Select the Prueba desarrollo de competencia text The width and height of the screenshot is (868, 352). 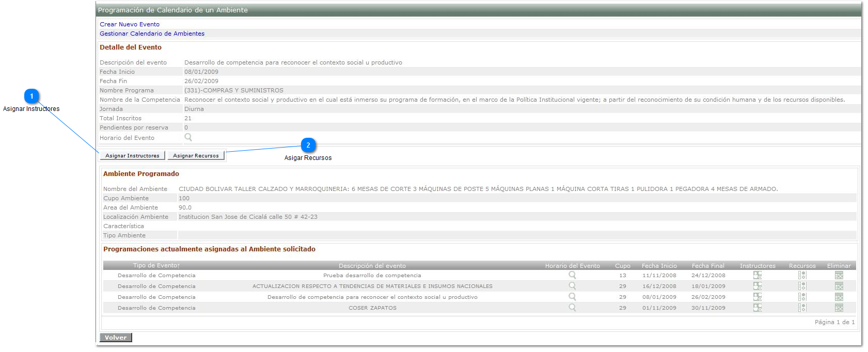click(372, 276)
